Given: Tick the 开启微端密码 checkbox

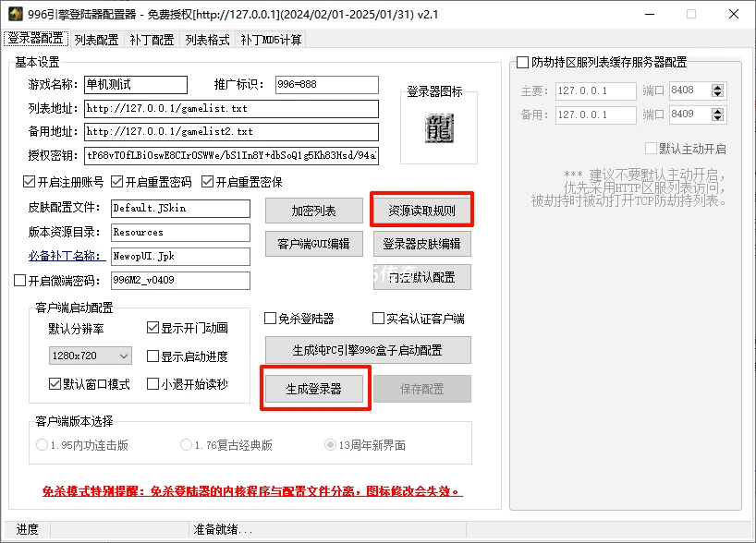Looking at the screenshot, I should tap(20, 281).
